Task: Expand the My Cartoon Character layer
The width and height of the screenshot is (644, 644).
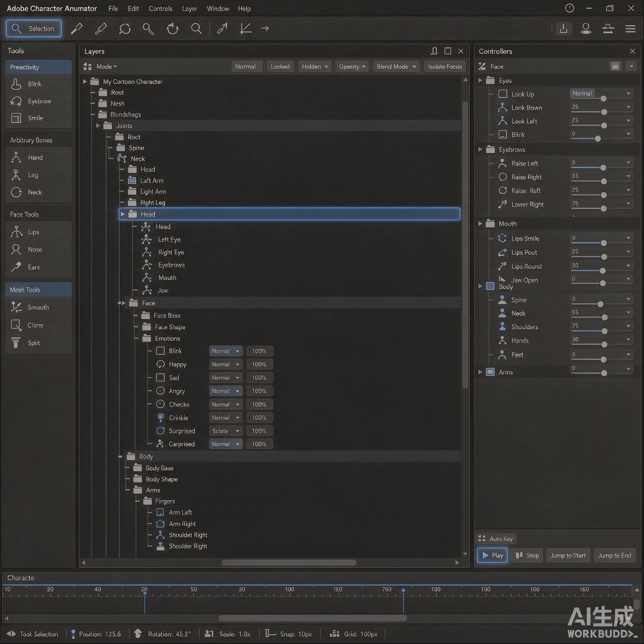Action: point(85,81)
